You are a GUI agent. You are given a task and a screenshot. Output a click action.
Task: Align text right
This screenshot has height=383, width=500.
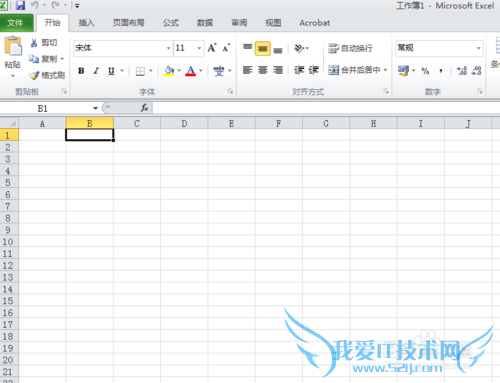(278, 70)
